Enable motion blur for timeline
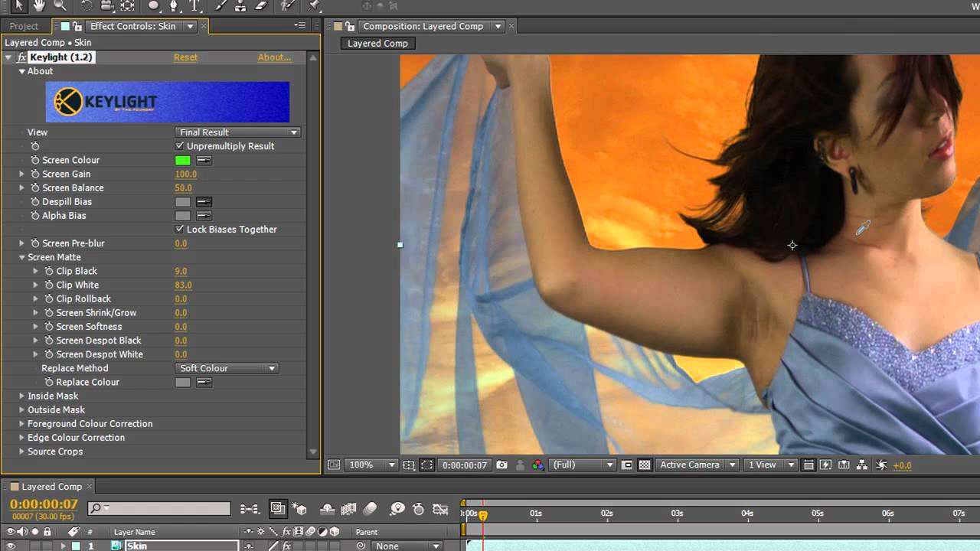This screenshot has width=980, height=551. [x=370, y=508]
